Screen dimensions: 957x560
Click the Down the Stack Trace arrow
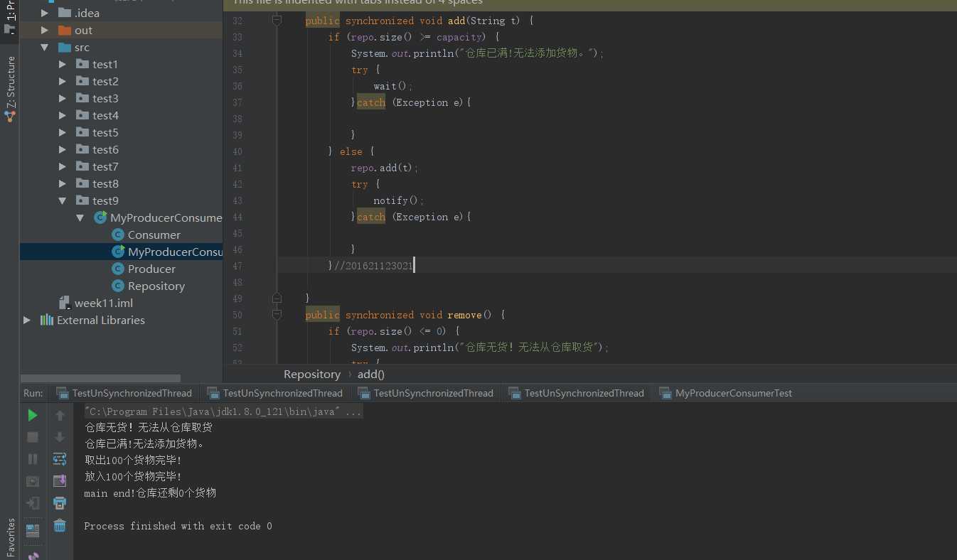[60, 437]
